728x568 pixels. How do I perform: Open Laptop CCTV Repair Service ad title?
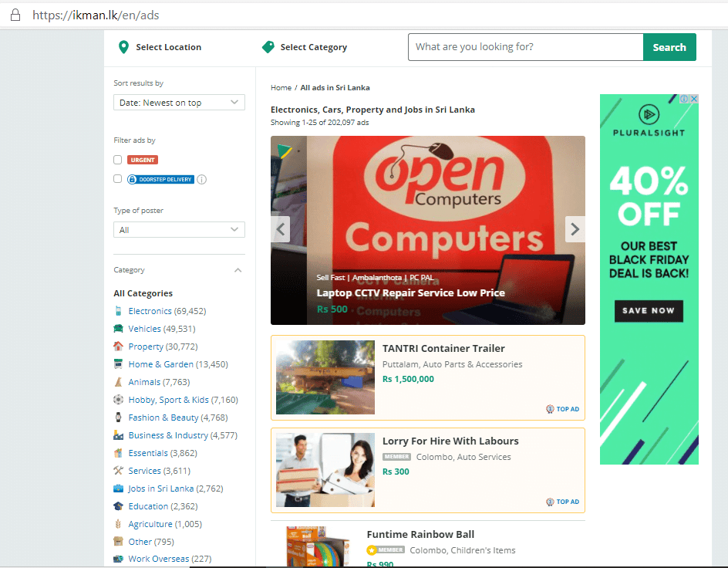(410, 292)
